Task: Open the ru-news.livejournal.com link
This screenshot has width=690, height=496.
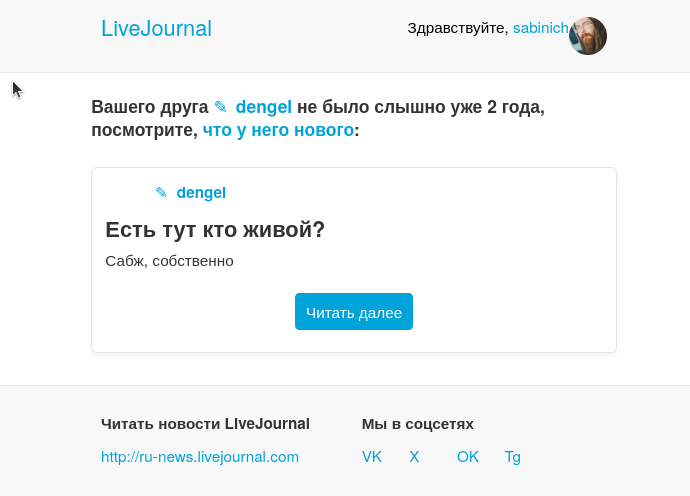Action: point(200,457)
